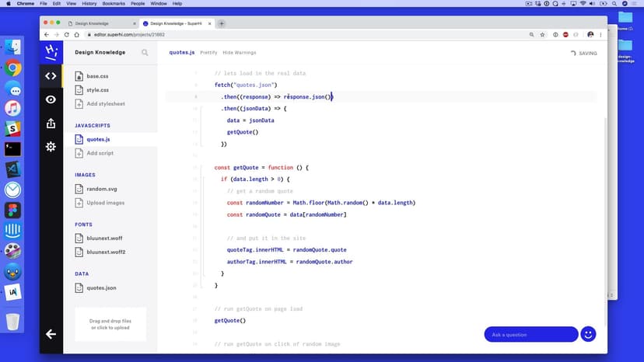The image size is (644, 362).
Task: Click the Ask a question input field
Action: tap(530, 335)
